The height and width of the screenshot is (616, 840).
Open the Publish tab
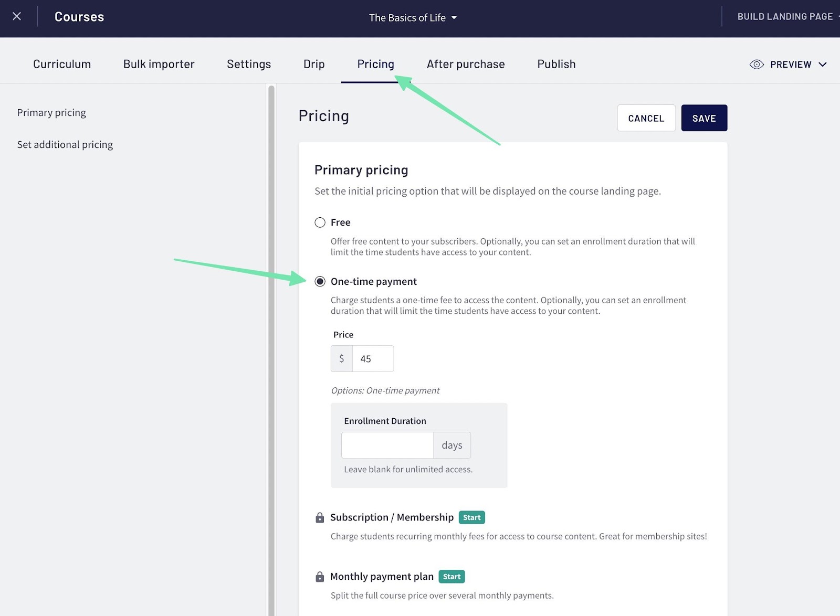pyautogui.click(x=556, y=63)
